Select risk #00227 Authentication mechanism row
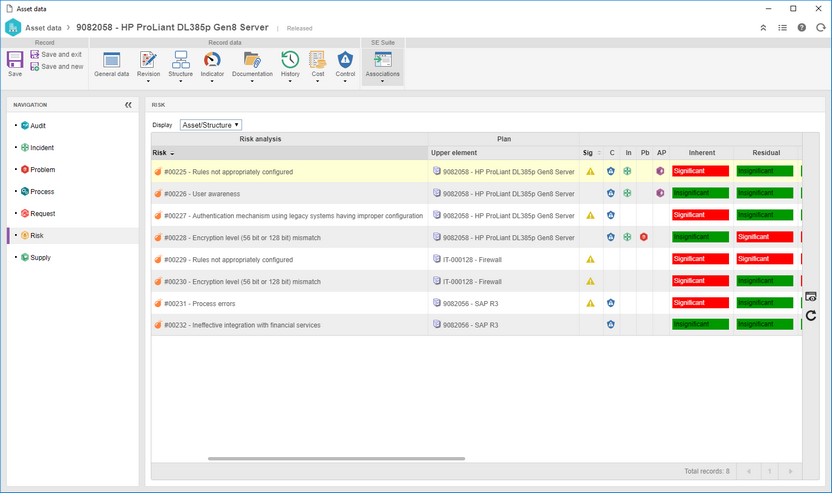 (293, 216)
